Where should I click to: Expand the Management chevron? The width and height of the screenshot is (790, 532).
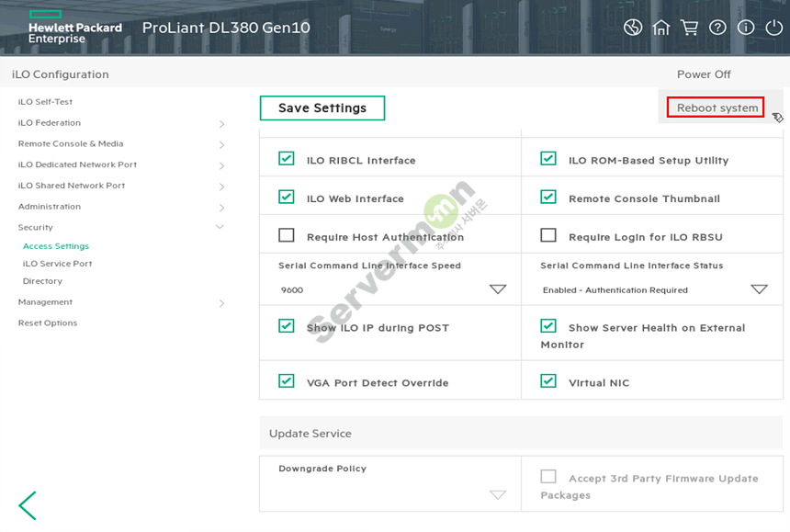coord(221,303)
